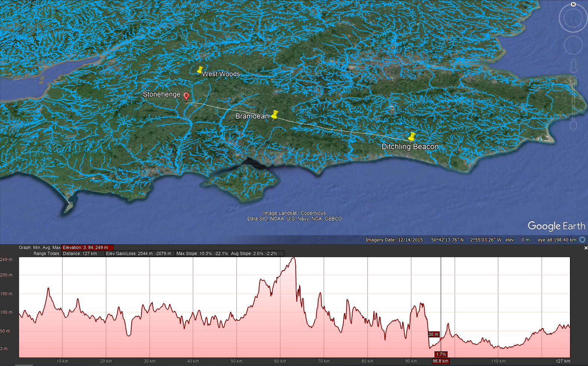Click the Ditchling Beacon yellow pushpin
The width and height of the screenshot is (588, 366).
412,137
